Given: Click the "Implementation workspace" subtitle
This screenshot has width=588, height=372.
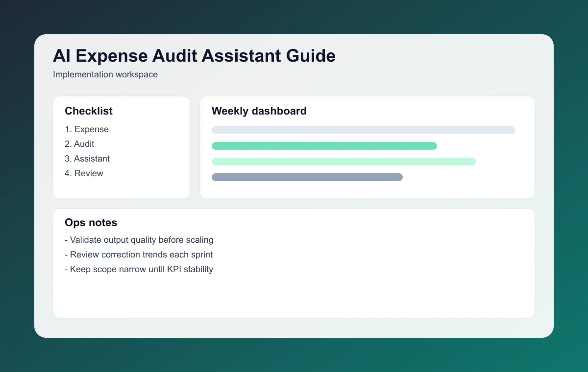Looking at the screenshot, I should click(105, 74).
